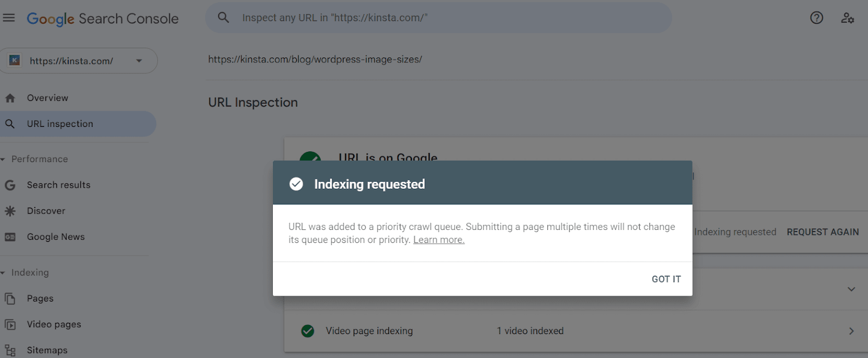Click the Video pages icon
This screenshot has height=358, width=868.
[x=10, y=324]
